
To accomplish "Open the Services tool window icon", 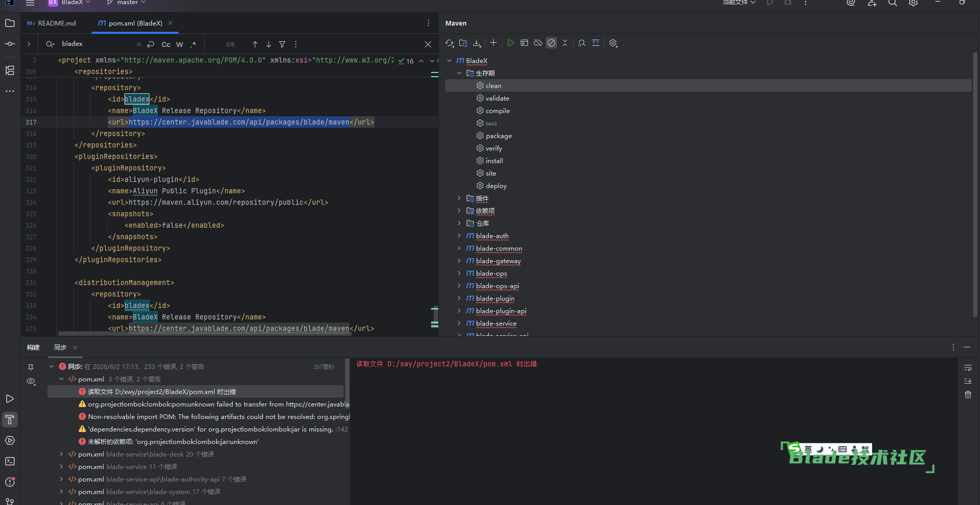I will (10, 440).
